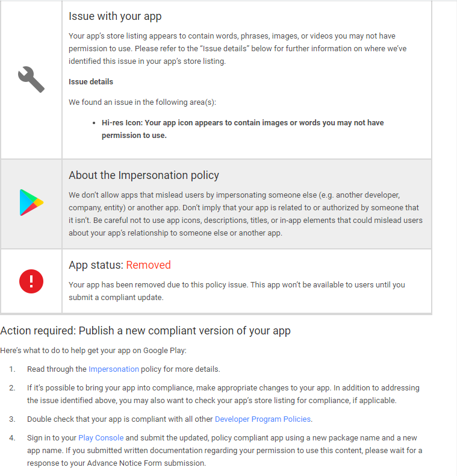This screenshot has height=476, width=457.
Task: Click step 3 Double check compliance text
Action: click(170, 419)
